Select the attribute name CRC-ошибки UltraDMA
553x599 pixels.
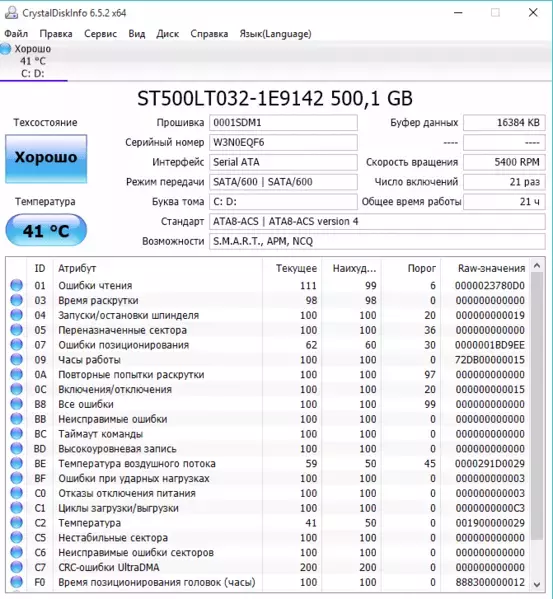tap(109, 567)
